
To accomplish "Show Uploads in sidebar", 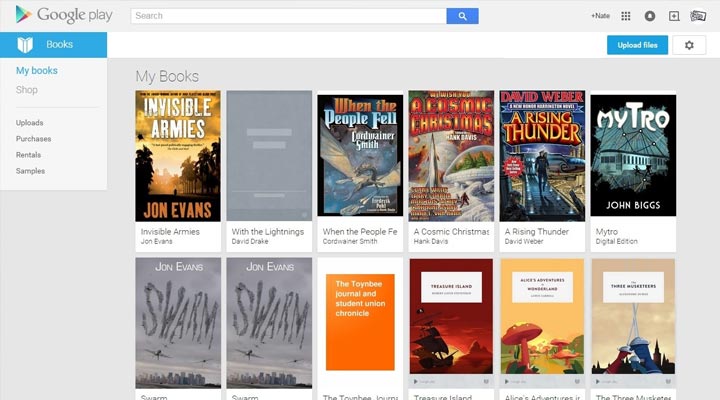I will 29,123.
